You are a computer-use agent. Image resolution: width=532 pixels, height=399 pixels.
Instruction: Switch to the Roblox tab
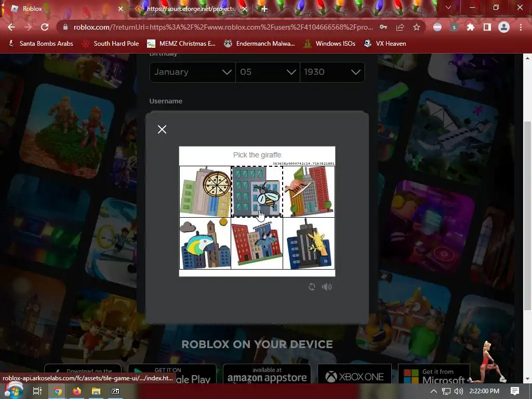pyautogui.click(x=64, y=9)
